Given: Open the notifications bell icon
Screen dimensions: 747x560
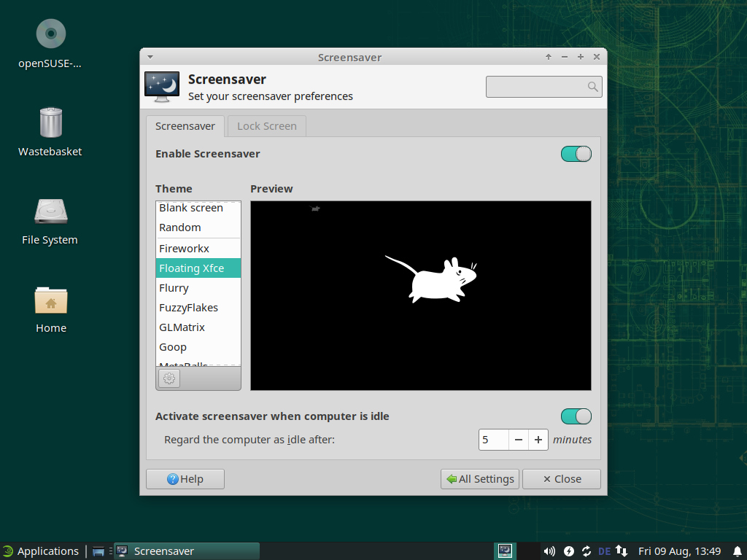Looking at the screenshot, I should pos(737,551).
